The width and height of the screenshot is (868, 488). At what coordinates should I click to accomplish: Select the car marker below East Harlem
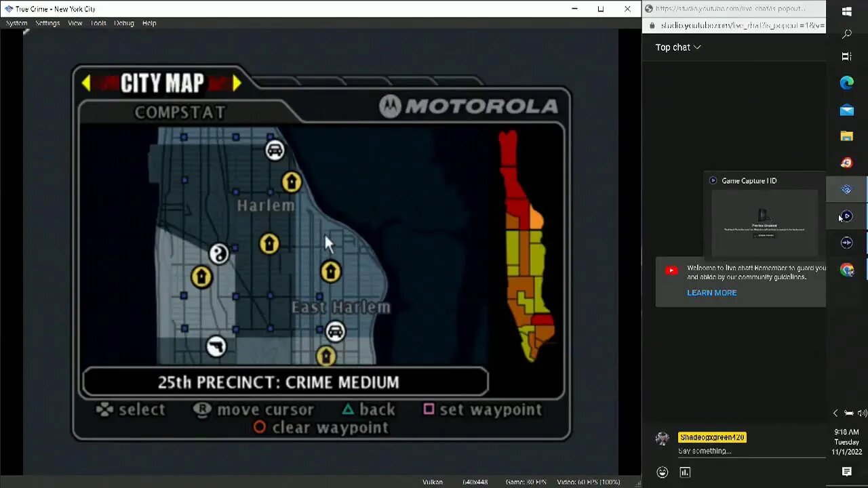coord(335,331)
